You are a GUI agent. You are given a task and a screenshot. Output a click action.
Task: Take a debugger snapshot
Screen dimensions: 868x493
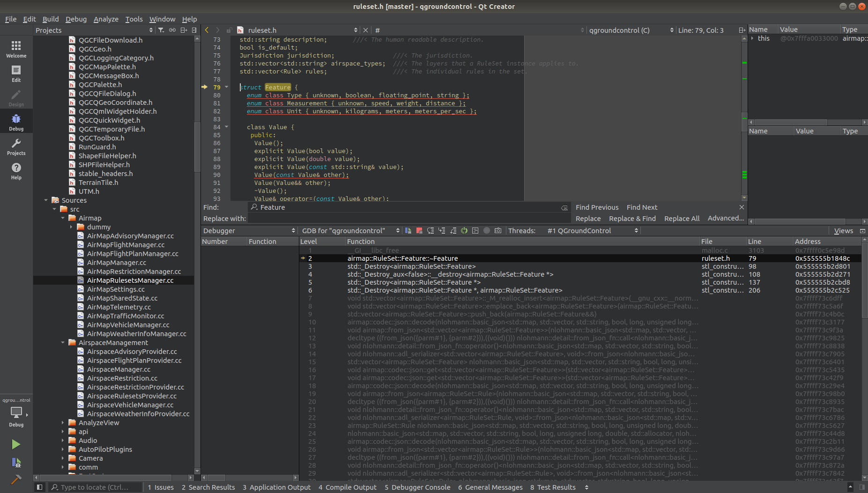click(x=498, y=230)
